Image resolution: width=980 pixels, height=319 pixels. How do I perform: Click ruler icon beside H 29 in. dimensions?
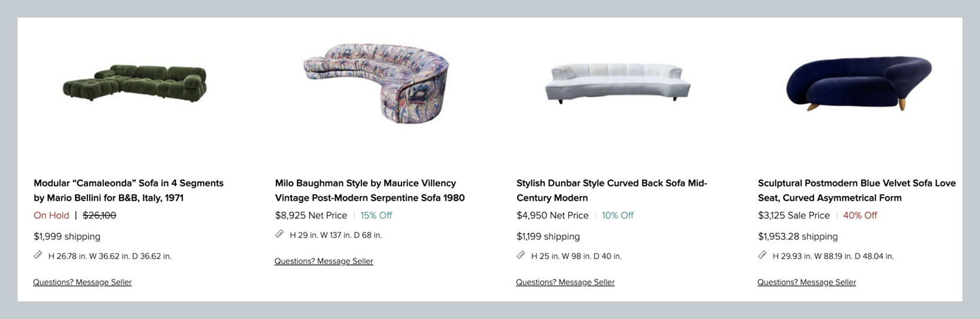click(x=279, y=234)
